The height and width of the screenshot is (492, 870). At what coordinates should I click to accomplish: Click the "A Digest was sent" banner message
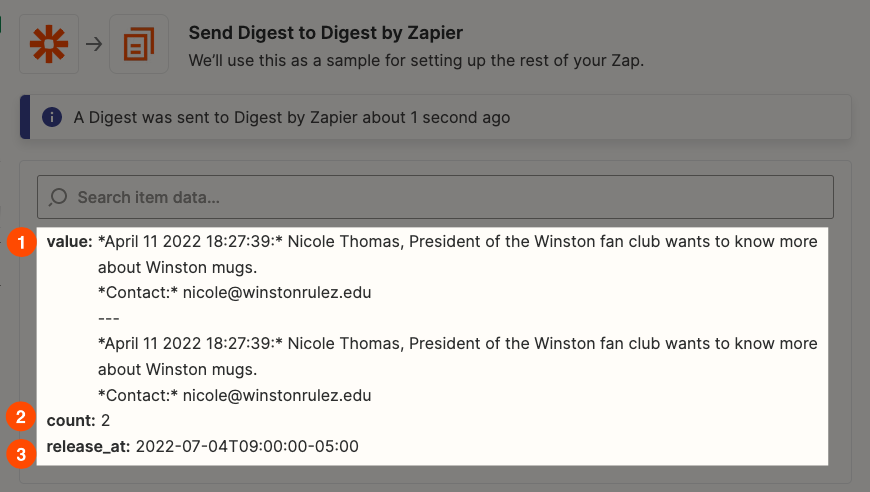pyautogui.click(x=292, y=118)
